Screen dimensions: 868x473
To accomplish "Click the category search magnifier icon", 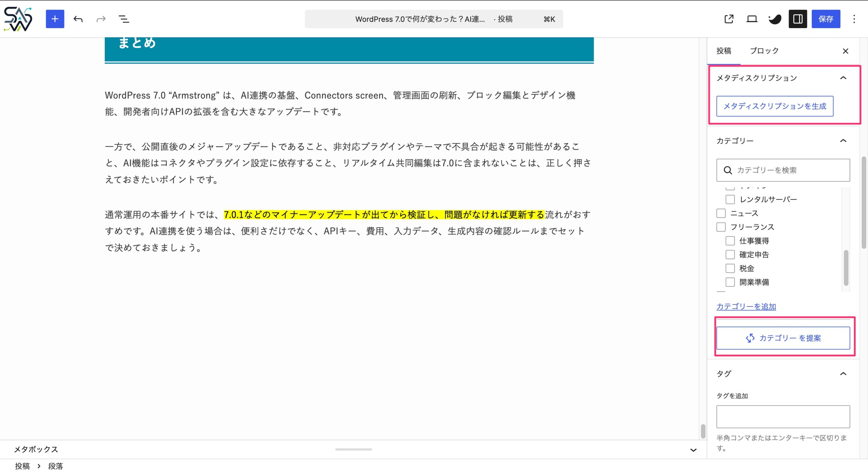I will [x=728, y=170].
